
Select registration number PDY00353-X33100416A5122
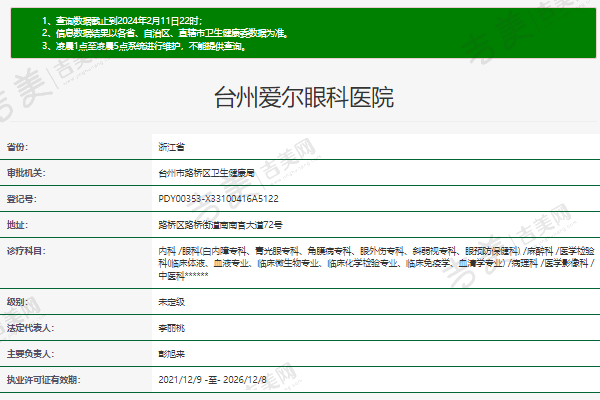click(x=218, y=199)
